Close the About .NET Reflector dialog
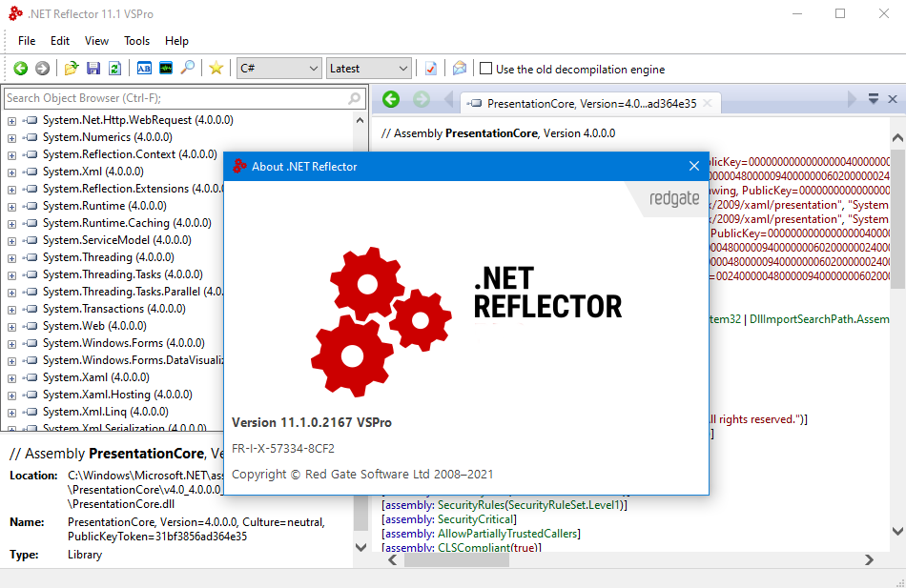Viewport: 906px width, 588px height. (x=694, y=167)
